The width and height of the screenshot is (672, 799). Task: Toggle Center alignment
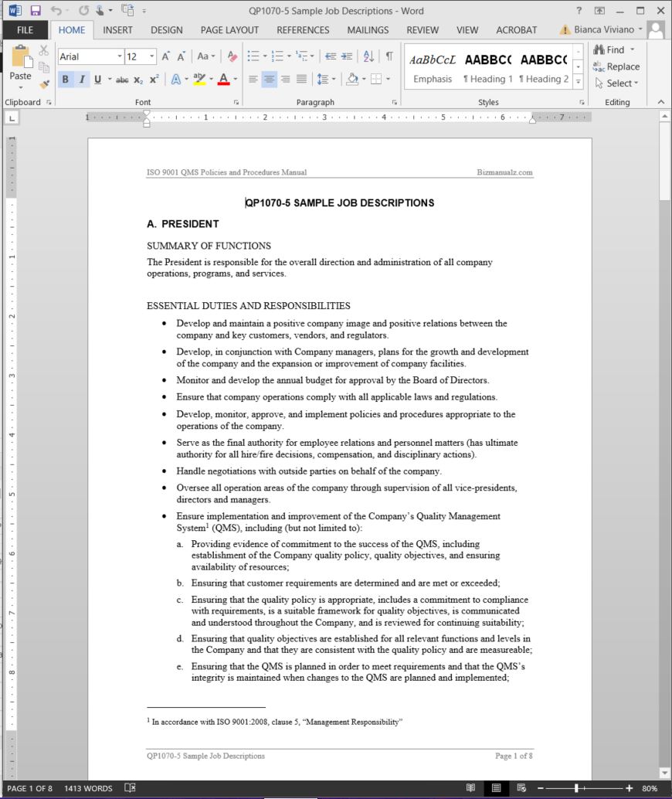click(269, 79)
